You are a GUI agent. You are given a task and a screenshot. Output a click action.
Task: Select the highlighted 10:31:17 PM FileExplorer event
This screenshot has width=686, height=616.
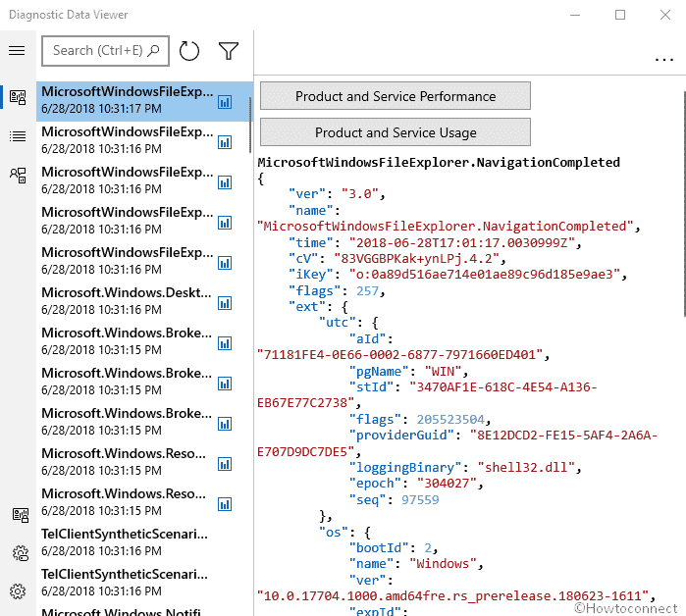127,101
